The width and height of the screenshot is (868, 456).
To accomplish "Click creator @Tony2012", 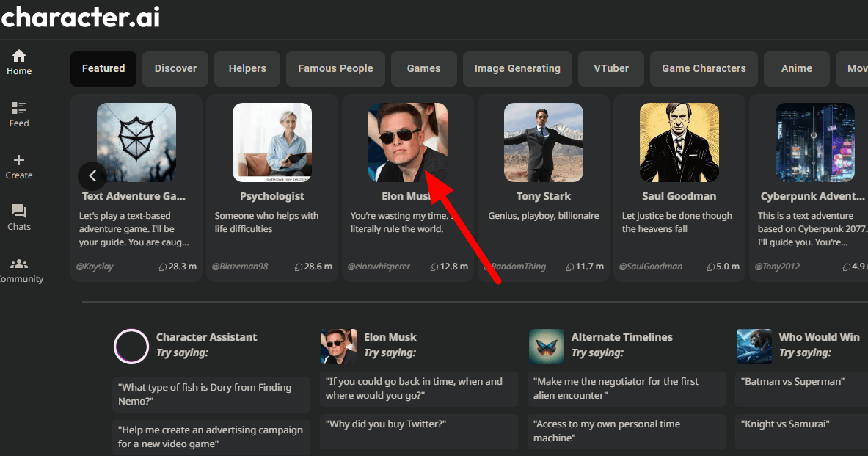I will click(777, 267).
